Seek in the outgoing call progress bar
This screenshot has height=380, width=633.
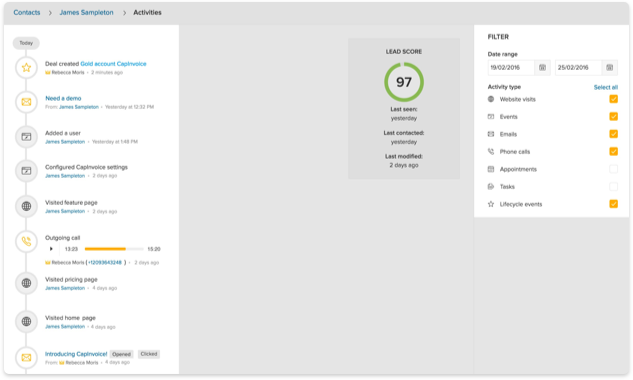point(114,249)
